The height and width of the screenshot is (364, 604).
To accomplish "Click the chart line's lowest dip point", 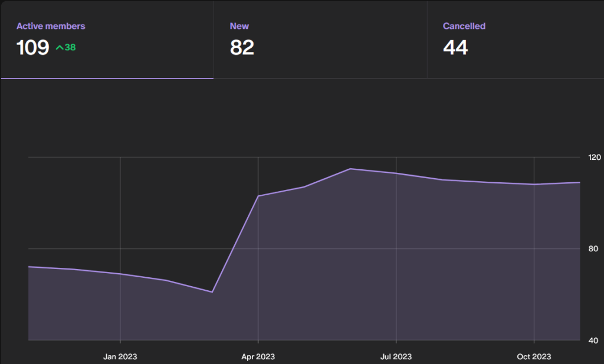I will click(212, 292).
